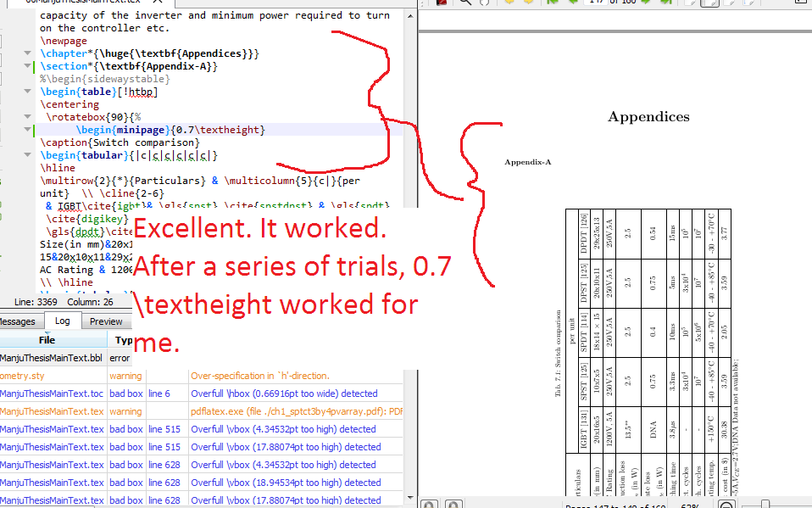
Task: Select the ManjuThesisMainText.bbl error row
Action: (66, 358)
